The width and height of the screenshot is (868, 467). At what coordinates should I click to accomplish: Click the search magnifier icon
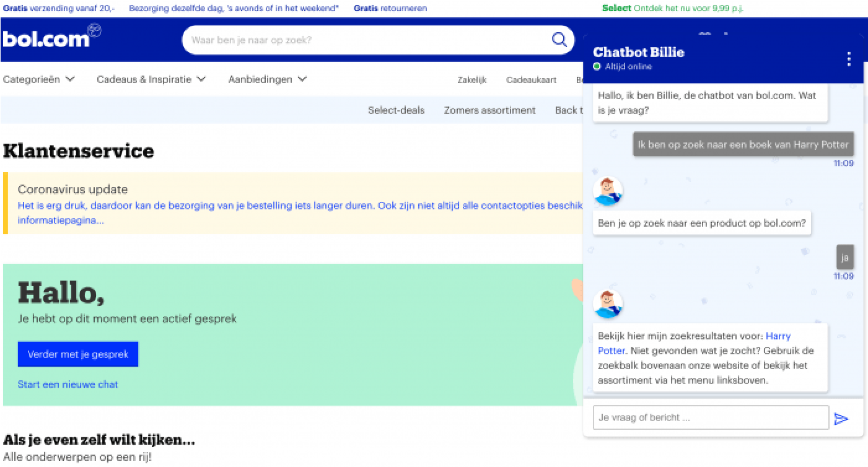(559, 40)
